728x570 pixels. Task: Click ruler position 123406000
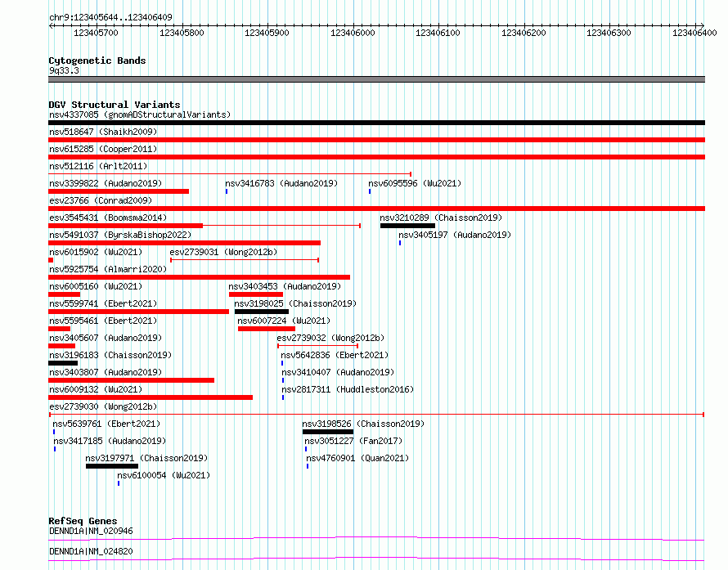pos(353,33)
